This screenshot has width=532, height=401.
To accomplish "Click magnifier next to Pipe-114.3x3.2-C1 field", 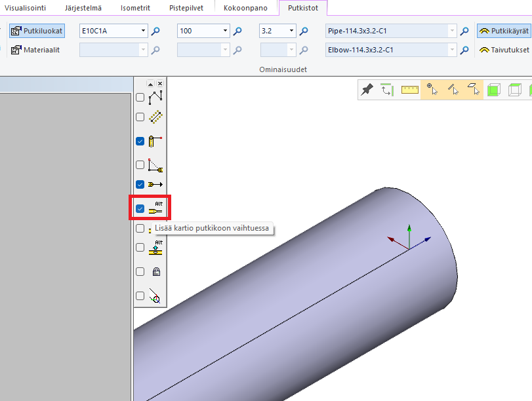I will (x=464, y=31).
